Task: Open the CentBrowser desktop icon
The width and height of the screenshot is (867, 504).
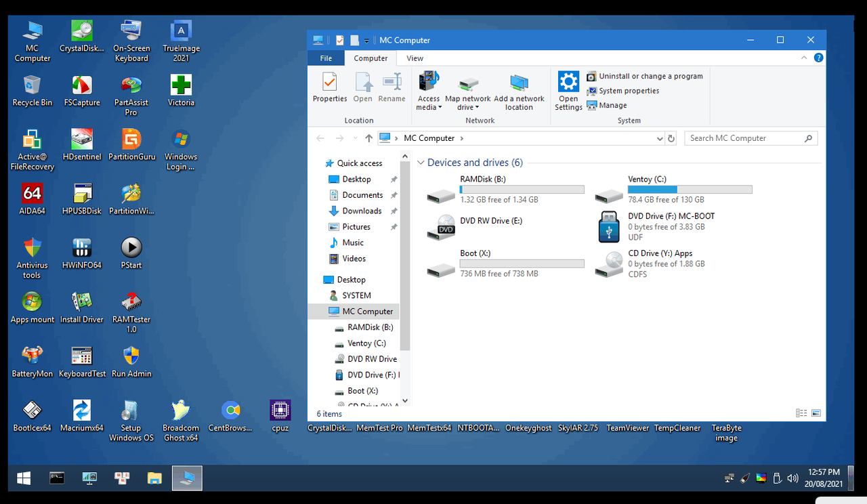Action: [x=230, y=415]
